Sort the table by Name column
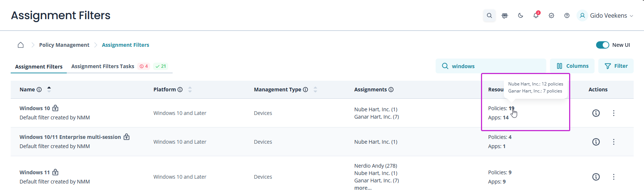The width and height of the screenshot is (644, 196). pyautogui.click(x=49, y=89)
